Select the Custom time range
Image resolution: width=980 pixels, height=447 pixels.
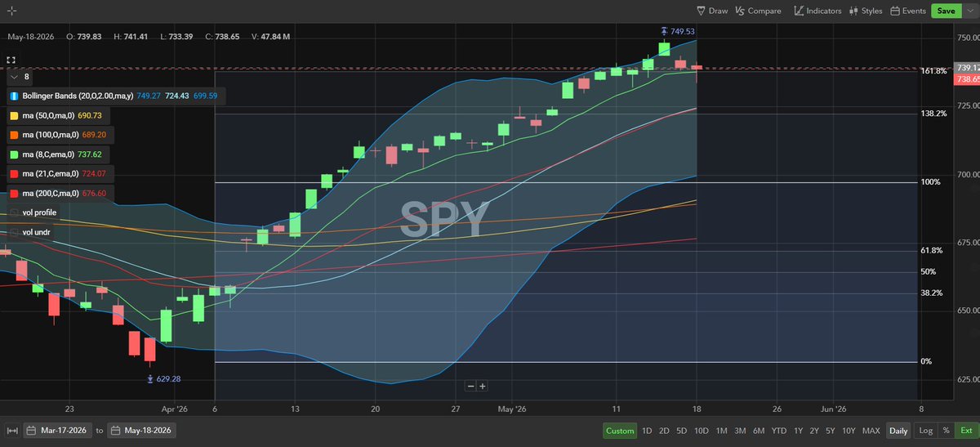pyautogui.click(x=619, y=431)
